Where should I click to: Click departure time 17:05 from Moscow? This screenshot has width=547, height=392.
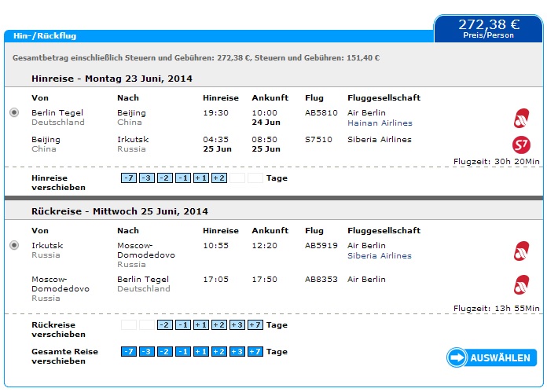(215, 280)
